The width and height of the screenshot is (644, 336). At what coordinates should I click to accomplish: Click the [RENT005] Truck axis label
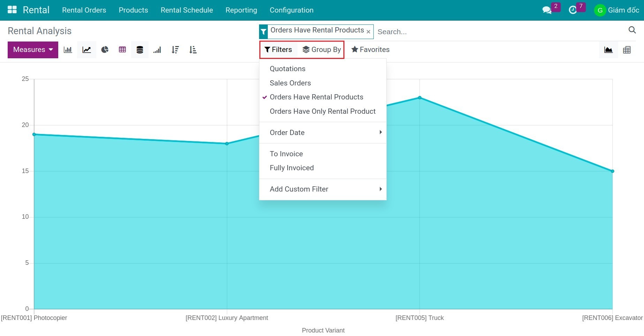tap(420, 318)
